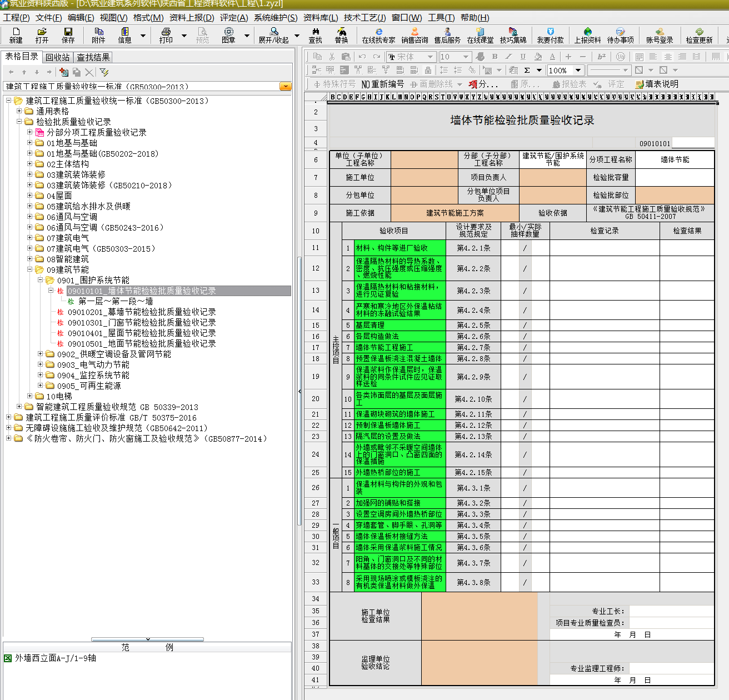Open the 评定(A) menu
Screen dimensions: 729x700
234,18
